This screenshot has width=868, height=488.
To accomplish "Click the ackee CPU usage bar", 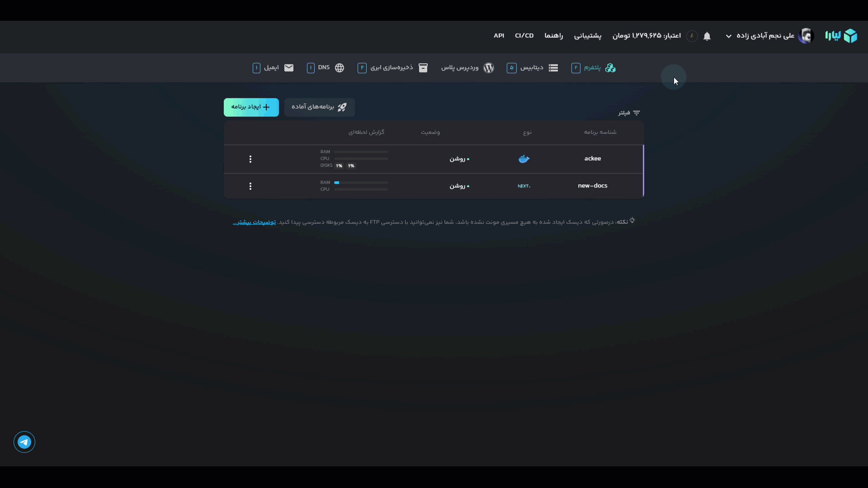I will pyautogui.click(x=361, y=159).
